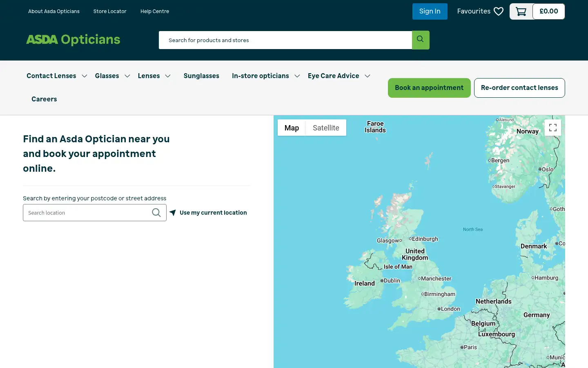Click the location search magnifier icon
The height and width of the screenshot is (368, 588).
156,213
